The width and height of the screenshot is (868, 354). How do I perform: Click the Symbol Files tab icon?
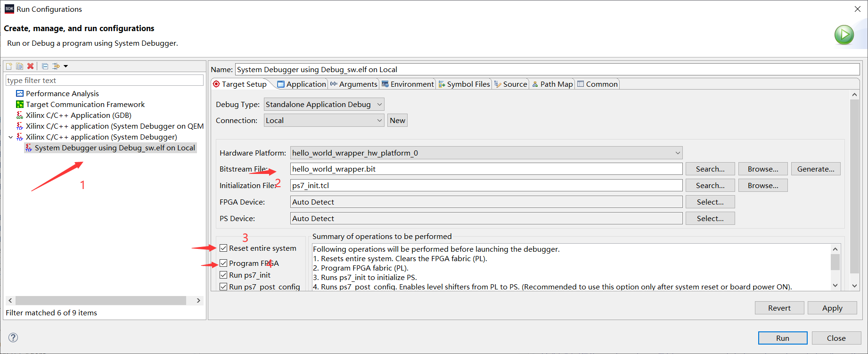click(442, 84)
